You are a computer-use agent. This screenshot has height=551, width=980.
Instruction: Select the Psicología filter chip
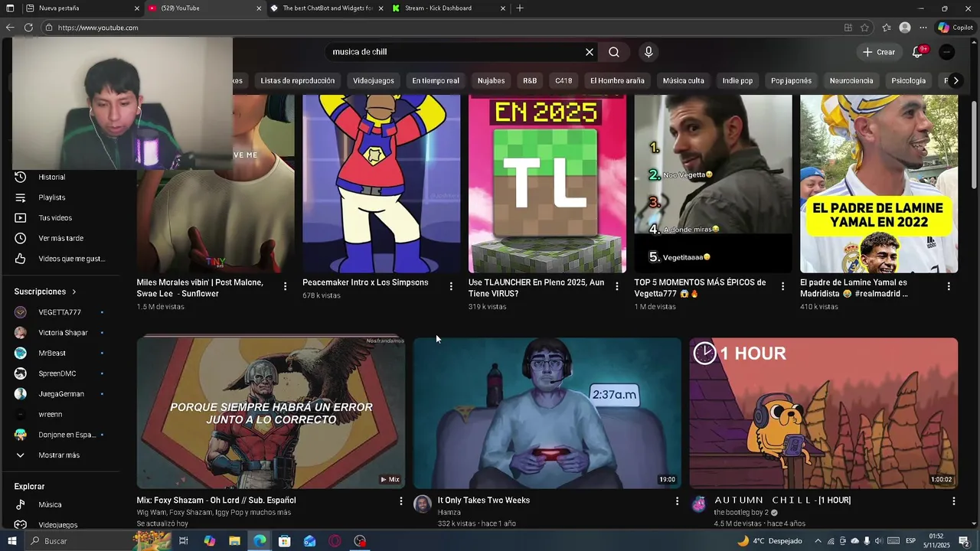(909, 80)
